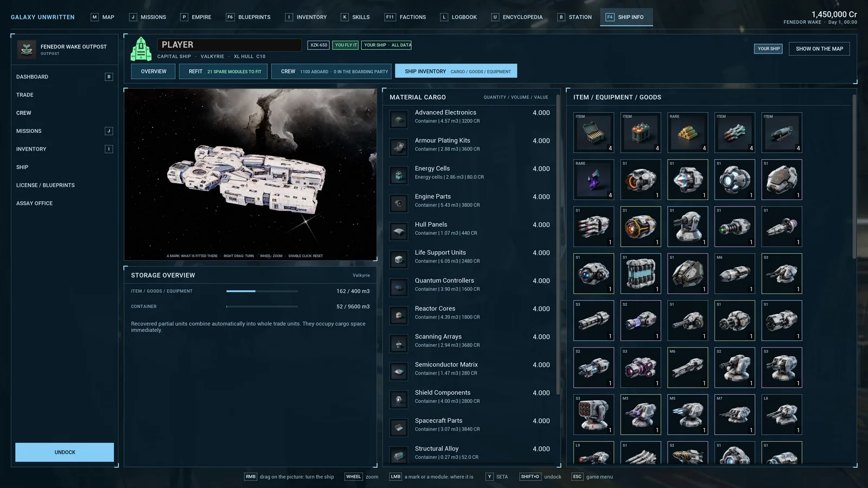
Task: Click the PLAYER ship name field
Action: [229, 45]
